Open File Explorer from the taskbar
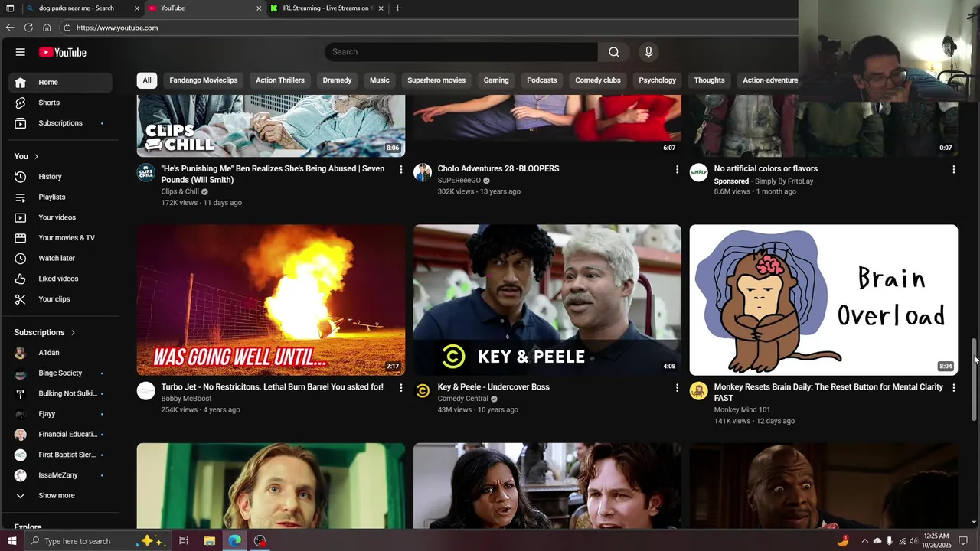The width and height of the screenshot is (980, 551). tap(209, 541)
